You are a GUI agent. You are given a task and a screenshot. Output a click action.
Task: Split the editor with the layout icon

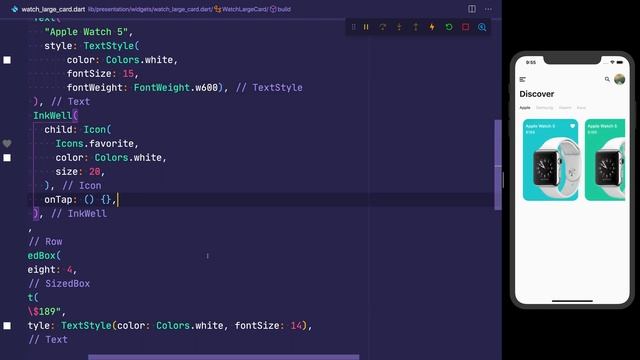click(472, 9)
